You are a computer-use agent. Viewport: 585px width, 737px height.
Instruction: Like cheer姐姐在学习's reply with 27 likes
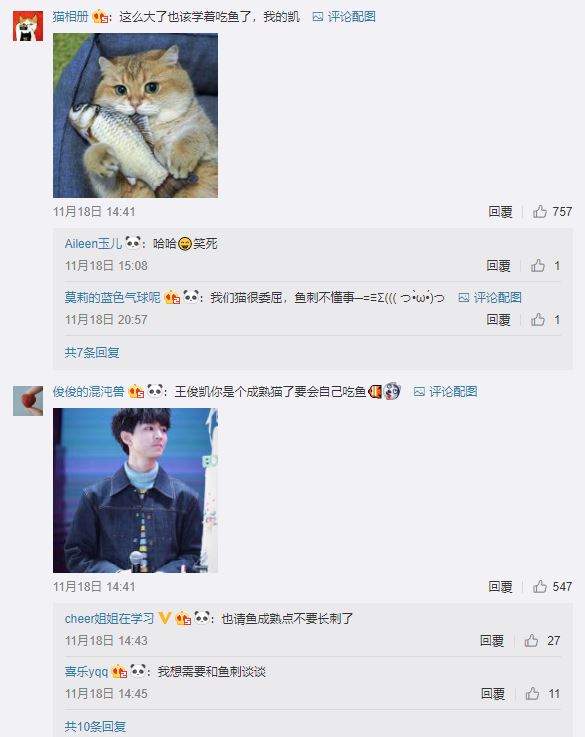[531, 640]
